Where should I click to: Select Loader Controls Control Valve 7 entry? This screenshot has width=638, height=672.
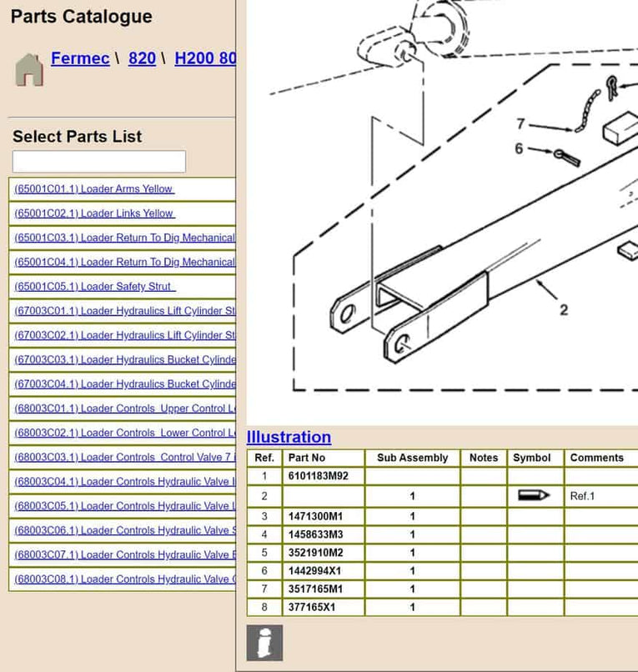coord(124,458)
